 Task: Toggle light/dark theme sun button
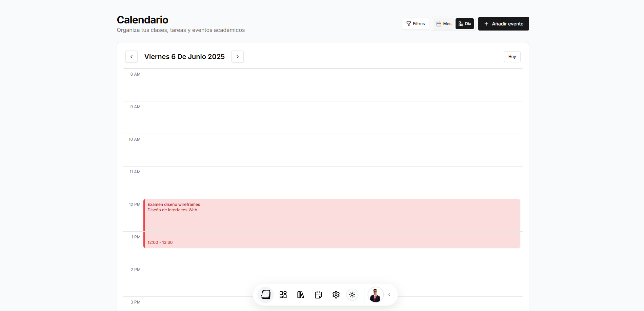[x=352, y=295]
